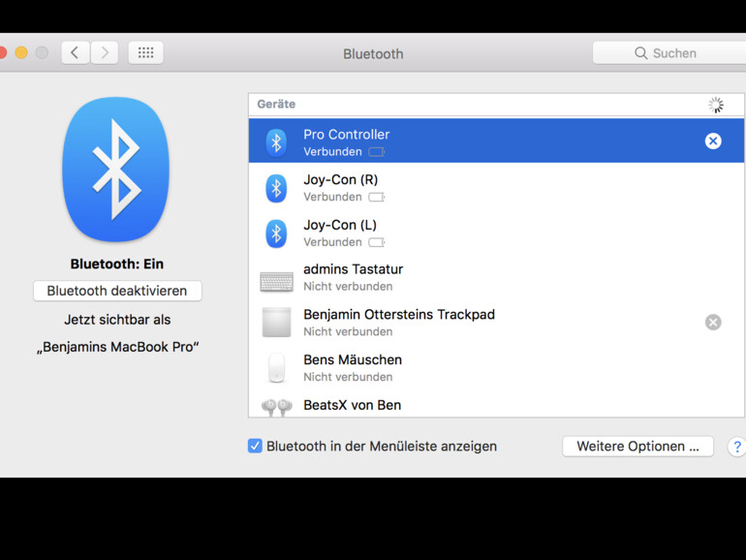This screenshot has height=560, width=746.
Task: Click the large Bluetooth logo
Action: click(115, 169)
